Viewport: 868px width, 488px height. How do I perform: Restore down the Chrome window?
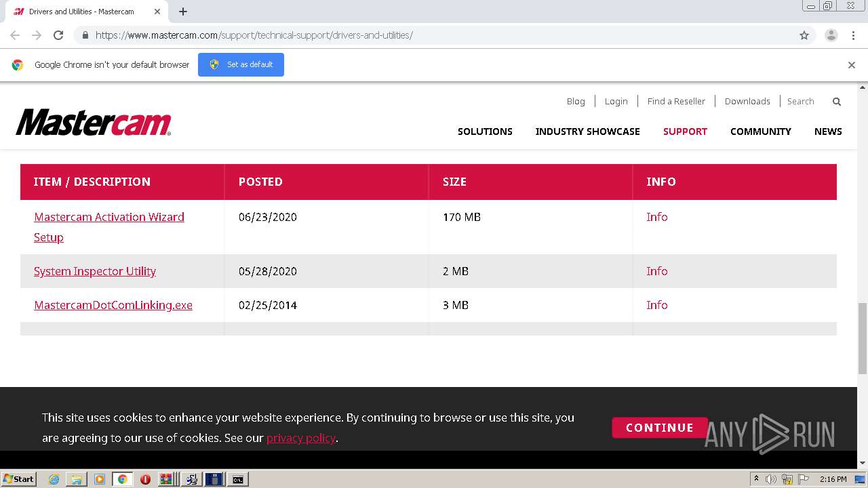coord(828,6)
